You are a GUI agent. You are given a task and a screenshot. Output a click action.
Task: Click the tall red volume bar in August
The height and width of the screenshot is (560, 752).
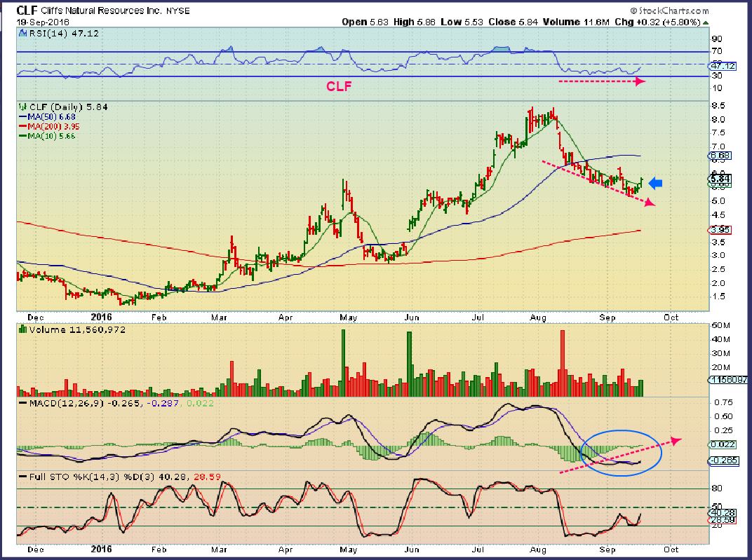pos(563,363)
